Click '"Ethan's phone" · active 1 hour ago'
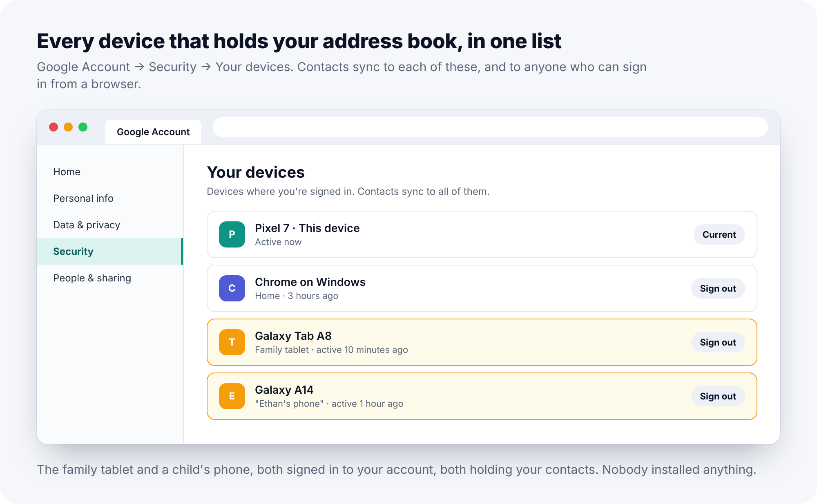This screenshot has height=504, width=817. click(x=329, y=404)
